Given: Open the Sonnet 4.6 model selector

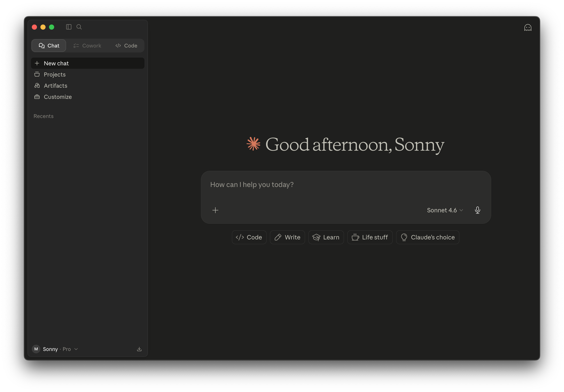Looking at the screenshot, I should pyautogui.click(x=445, y=210).
